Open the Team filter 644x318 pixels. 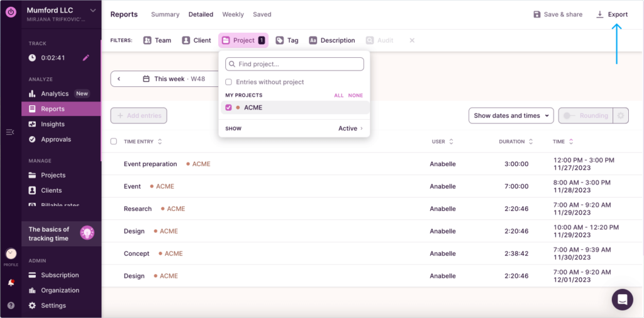click(157, 40)
